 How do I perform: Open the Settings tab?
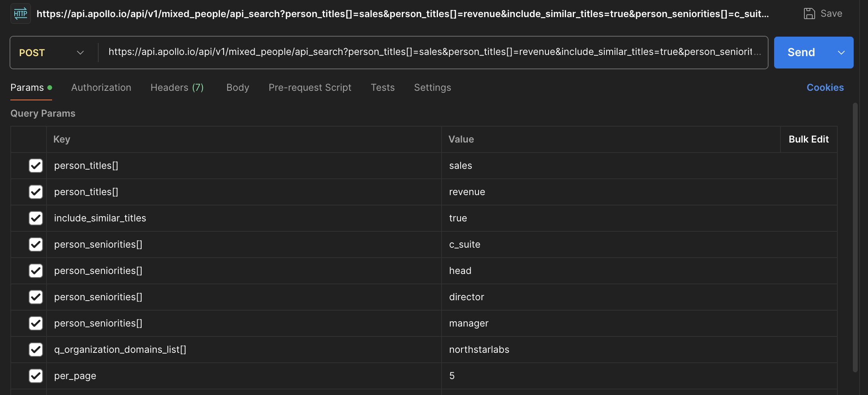point(432,88)
